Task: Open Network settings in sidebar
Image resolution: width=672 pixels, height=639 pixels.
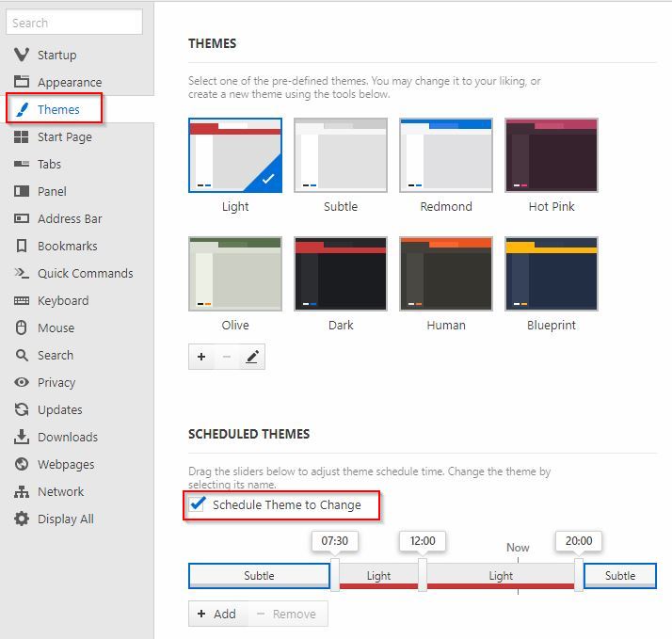Action: point(61,491)
